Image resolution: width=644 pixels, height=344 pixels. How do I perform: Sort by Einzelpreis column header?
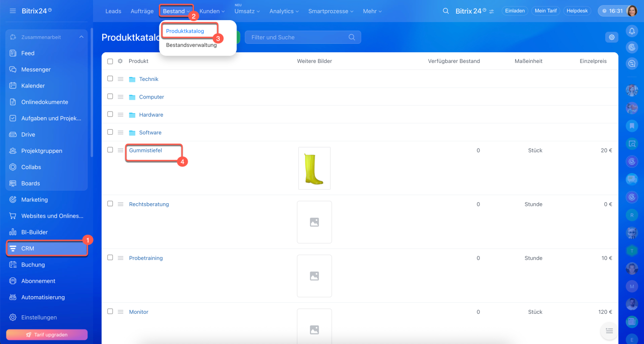593,61
